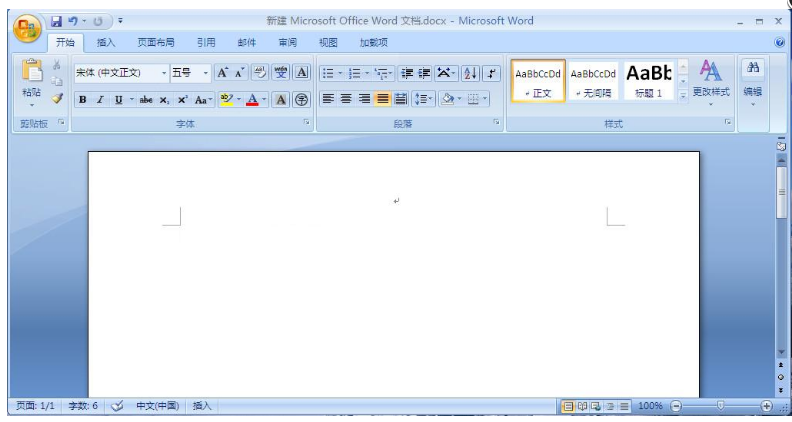Redo the last action
The image size is (792, 422).
coord(98,21)
